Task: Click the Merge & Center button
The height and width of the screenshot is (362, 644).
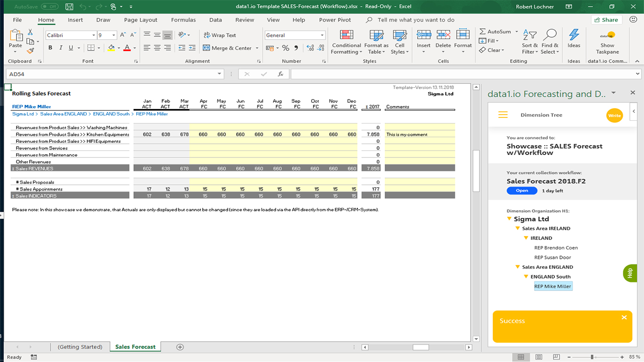Action: 227,48
